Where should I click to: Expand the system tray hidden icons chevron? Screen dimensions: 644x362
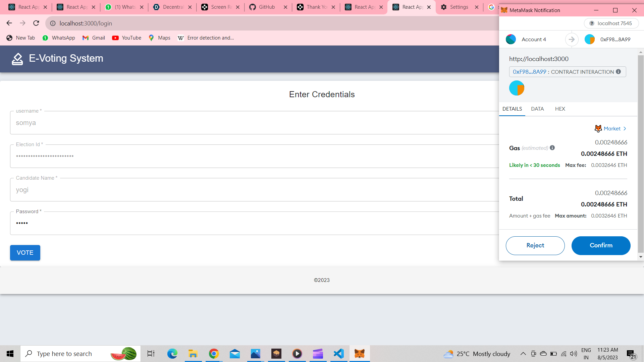523,354
